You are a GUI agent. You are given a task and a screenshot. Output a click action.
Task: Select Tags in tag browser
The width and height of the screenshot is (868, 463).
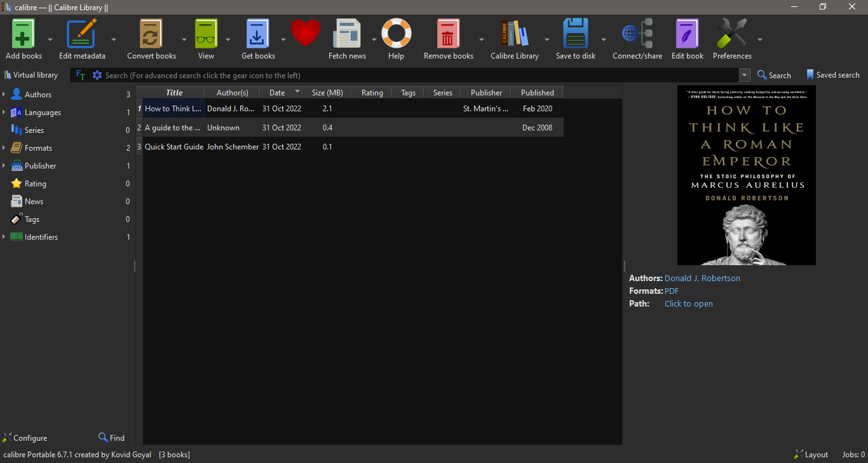click(x=32, y=219)
